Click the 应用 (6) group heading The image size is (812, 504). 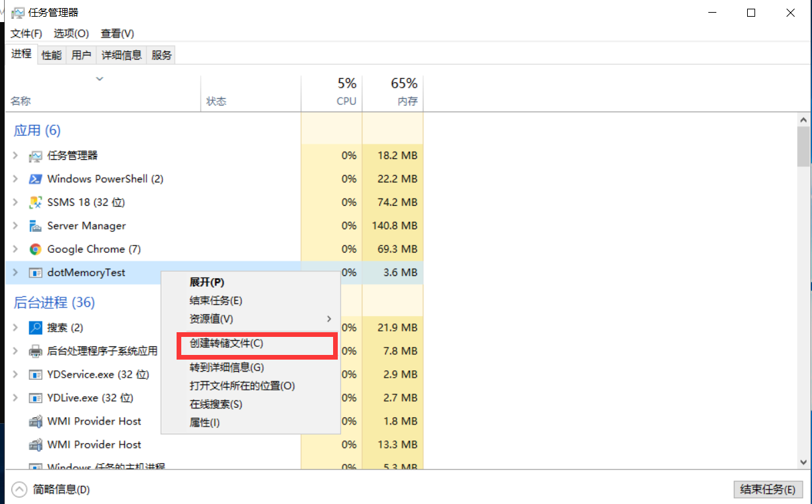(x=37, y=130)
